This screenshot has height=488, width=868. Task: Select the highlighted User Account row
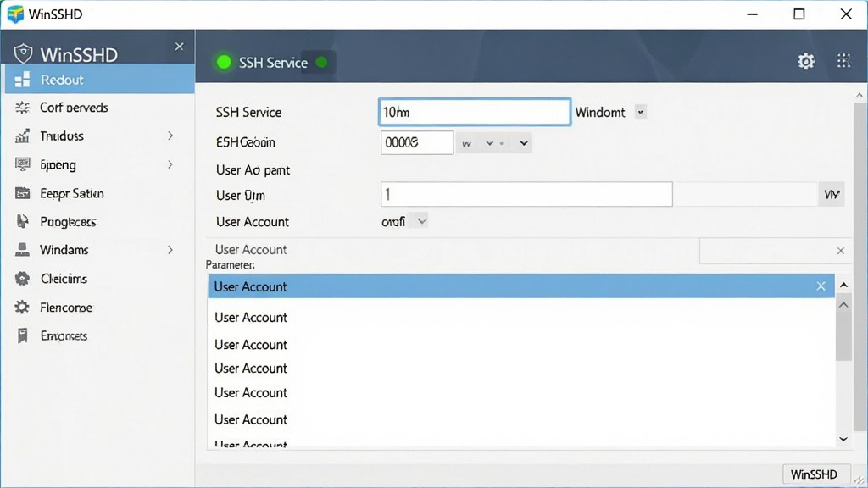[x=521, y=286]
